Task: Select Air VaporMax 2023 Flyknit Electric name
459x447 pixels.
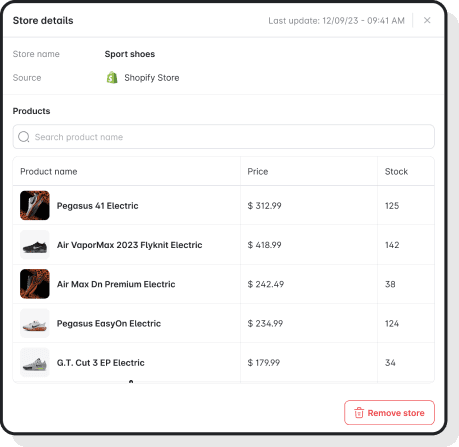Action: click(x=130, y=245)
